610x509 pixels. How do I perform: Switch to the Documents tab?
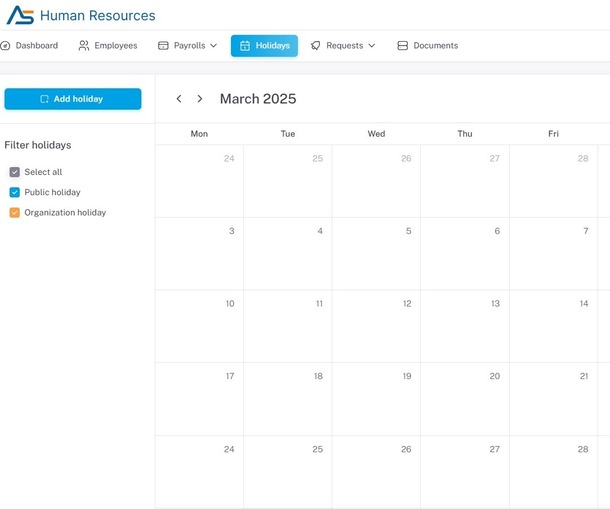pyautogui.click(x=435, y=46)
